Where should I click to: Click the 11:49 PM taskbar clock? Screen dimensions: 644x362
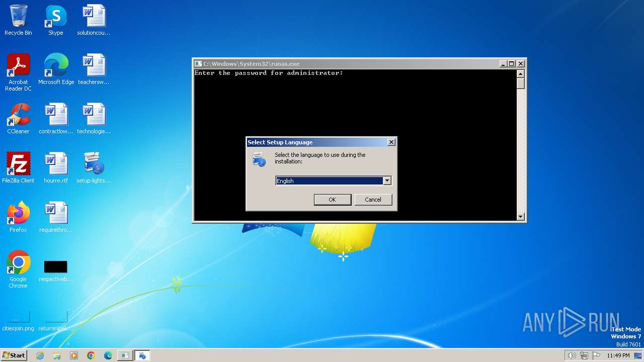tap(618, 355)
